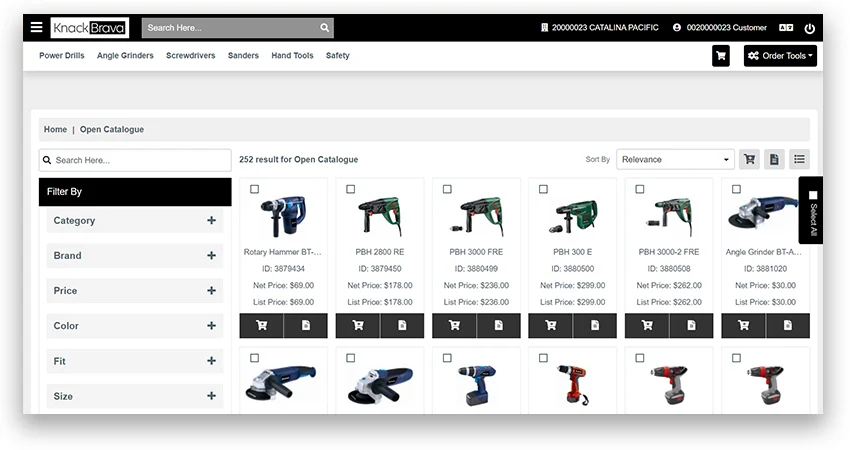Screen dimensions: 850x450
Task: Add PBH 3000 FRE to cart
Action: coord(454,325)
